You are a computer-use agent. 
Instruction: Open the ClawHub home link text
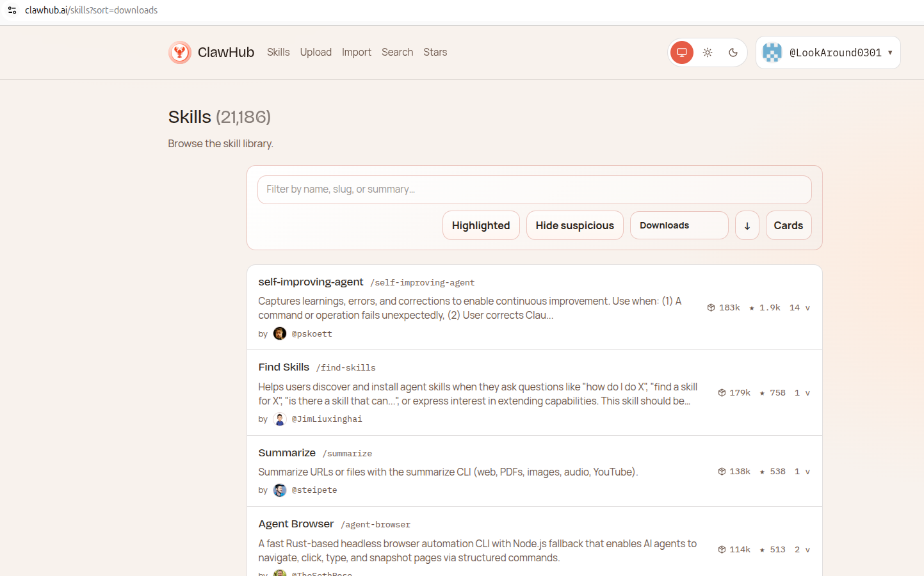pos(226,52)
